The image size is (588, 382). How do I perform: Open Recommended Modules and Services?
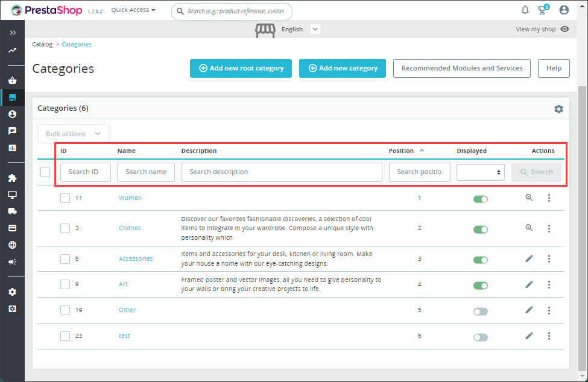point(462,68)
